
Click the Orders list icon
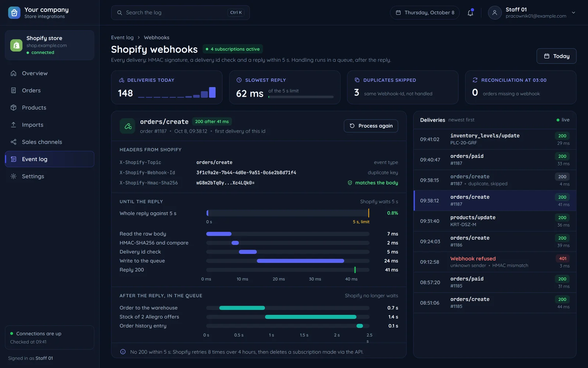(x=14, y=91)
